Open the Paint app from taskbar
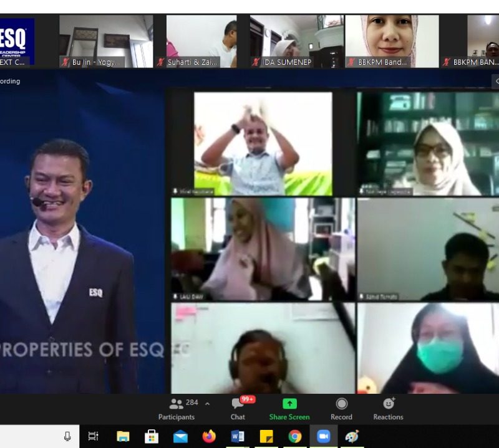499x448 pixels. pos(352,436)
